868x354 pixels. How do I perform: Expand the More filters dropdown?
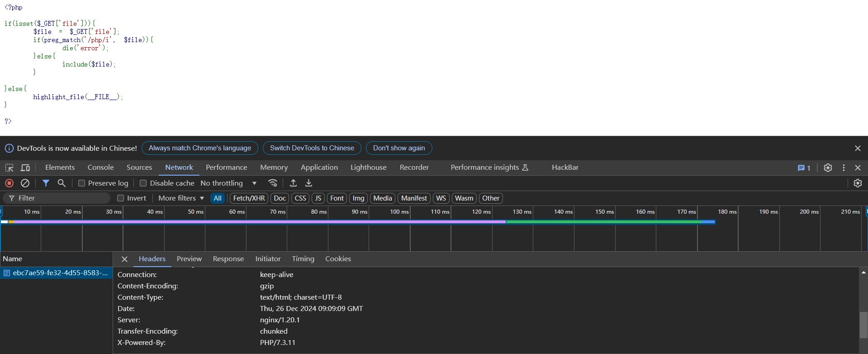(181, 198)
